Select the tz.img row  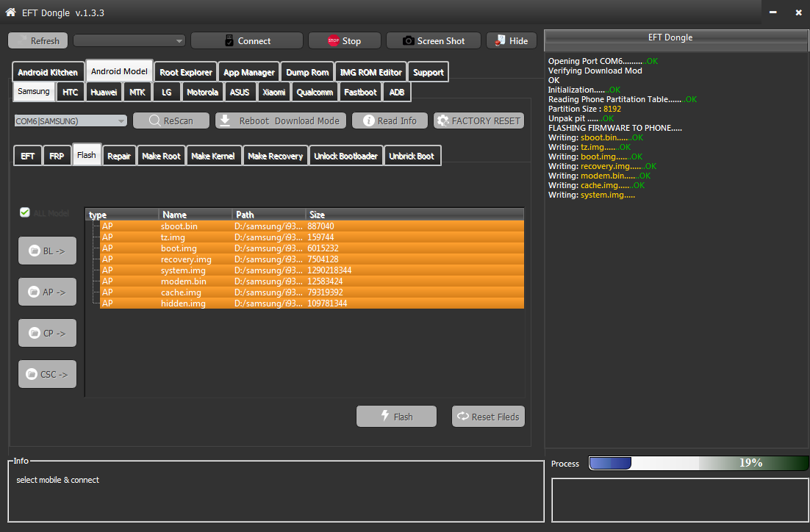pos(312,237)
